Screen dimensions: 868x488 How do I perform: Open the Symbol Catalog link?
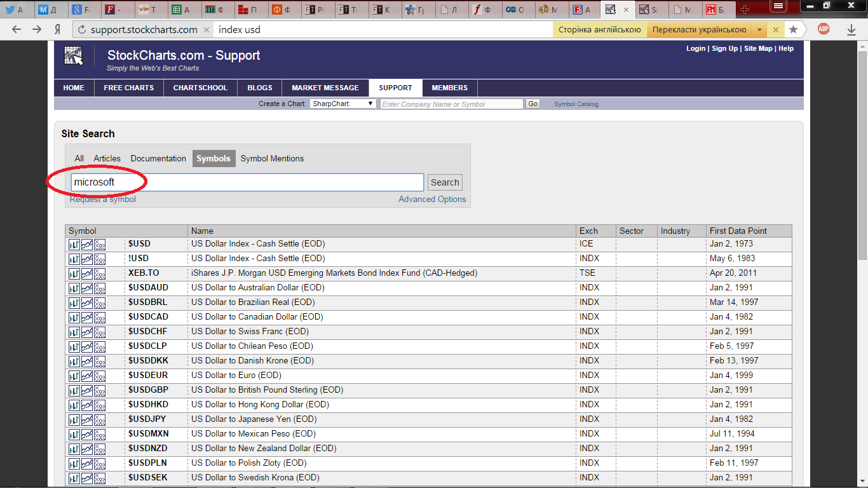click(576, 104)
